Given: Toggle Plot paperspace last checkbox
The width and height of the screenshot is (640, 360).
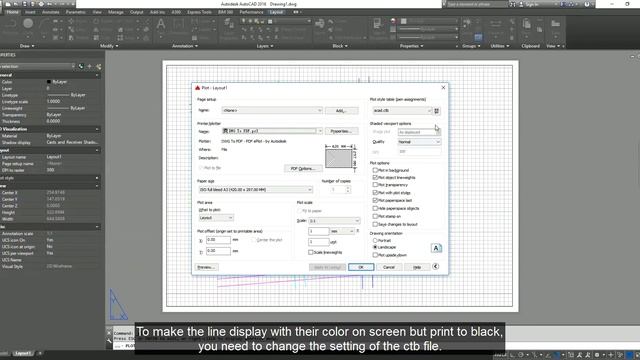Looking at the screenshot, I should point(375,200).
